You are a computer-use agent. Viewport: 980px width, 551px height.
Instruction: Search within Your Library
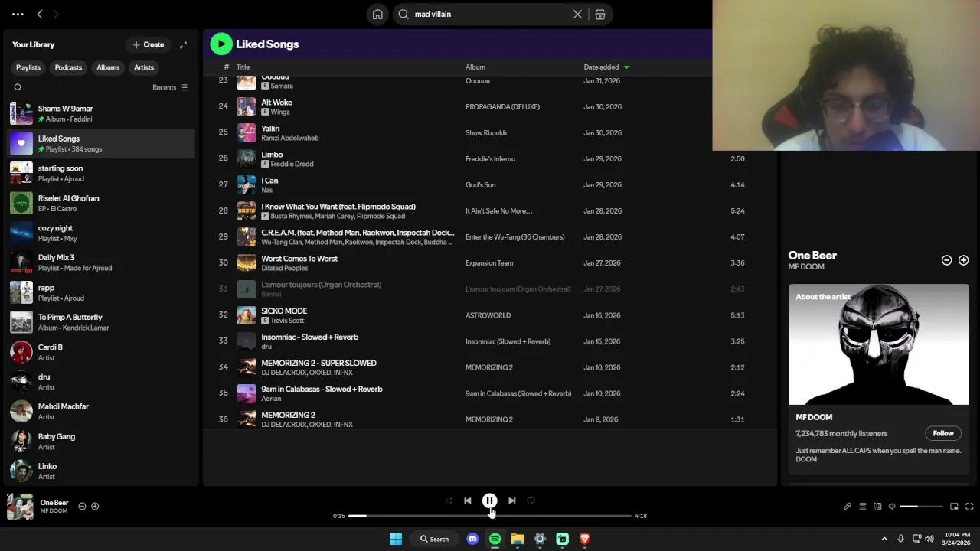[x=18, y=87]
